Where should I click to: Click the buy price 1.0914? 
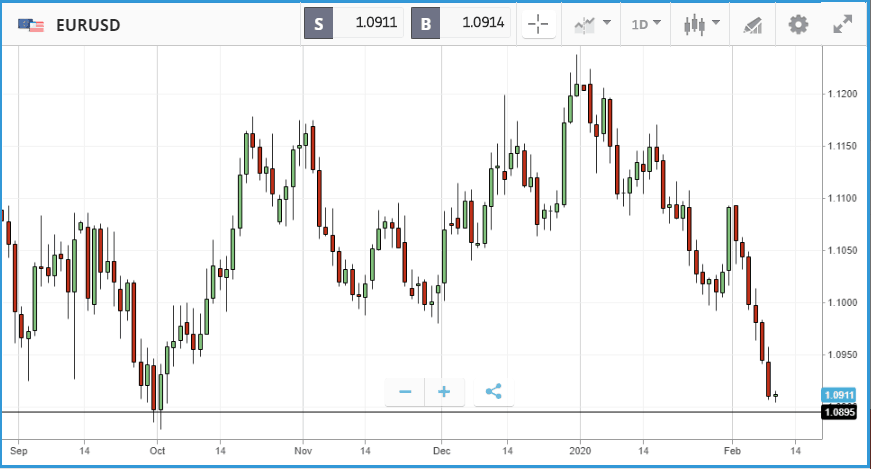pyautogui.click(x=483, y=23)
